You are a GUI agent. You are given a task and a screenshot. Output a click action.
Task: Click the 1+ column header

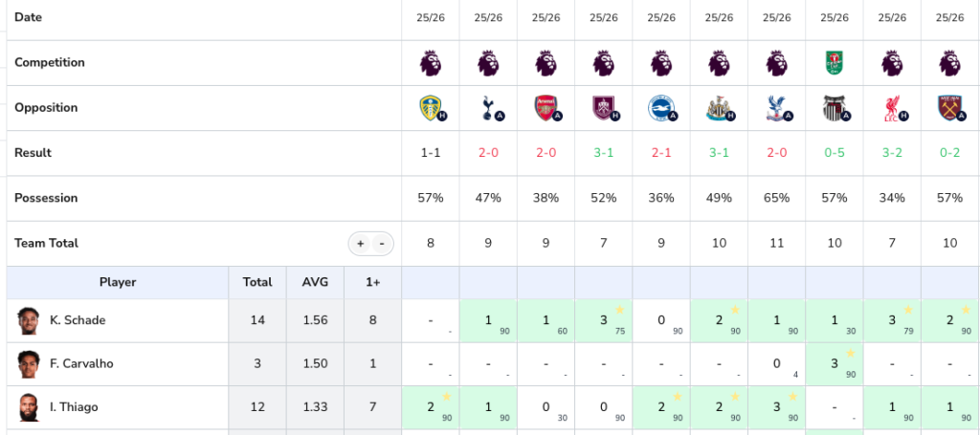click(x=371, y=282)
